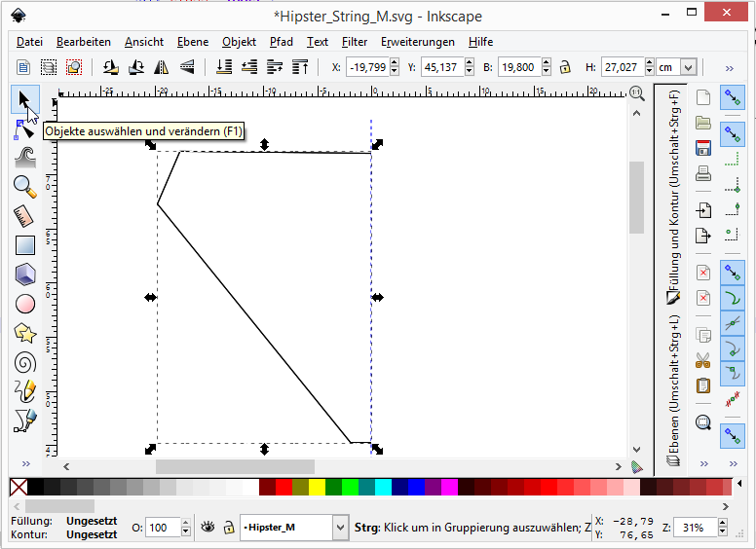Select the Measure ruler tool
This screenshot has height=549, width=756.
tap(25, 215)
